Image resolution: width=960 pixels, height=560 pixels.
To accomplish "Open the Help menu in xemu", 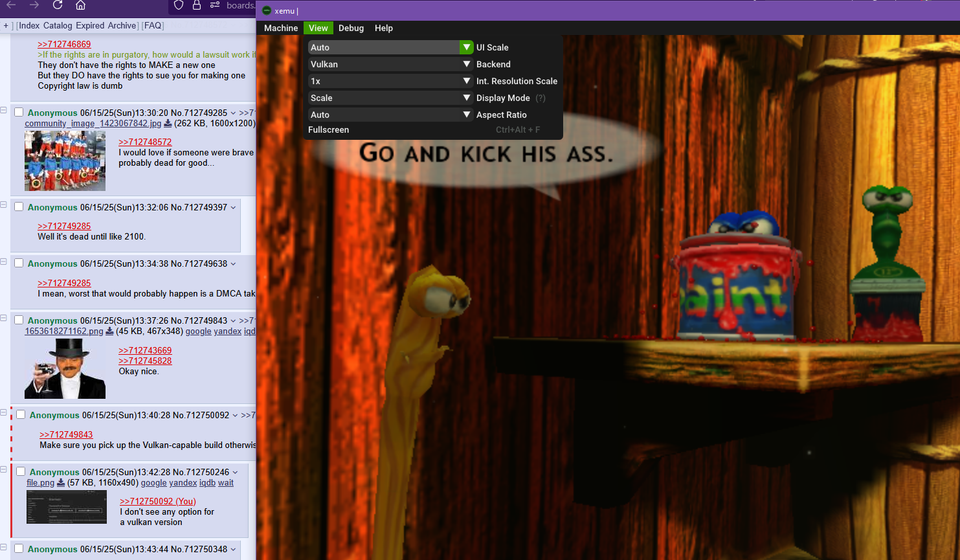I will (x=384, y=28).
